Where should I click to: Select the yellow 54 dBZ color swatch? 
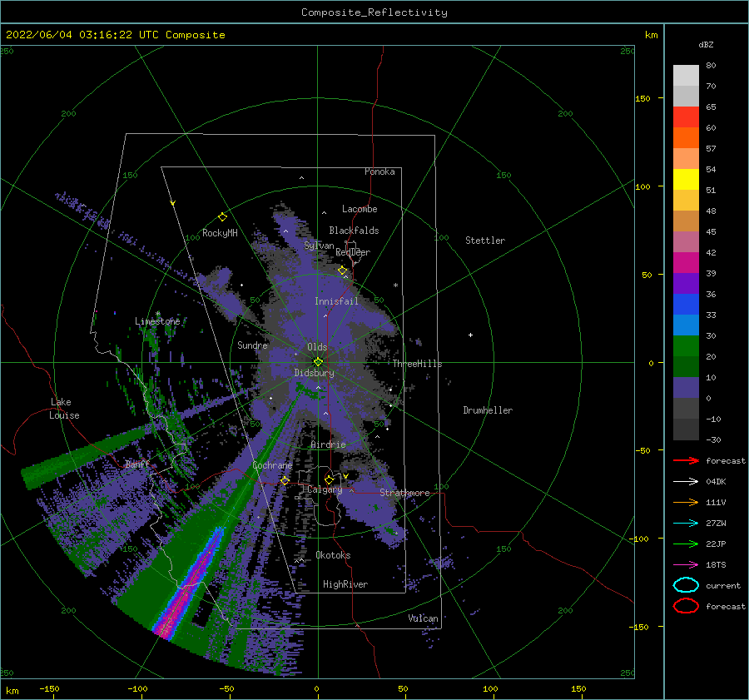click(686, 179)
